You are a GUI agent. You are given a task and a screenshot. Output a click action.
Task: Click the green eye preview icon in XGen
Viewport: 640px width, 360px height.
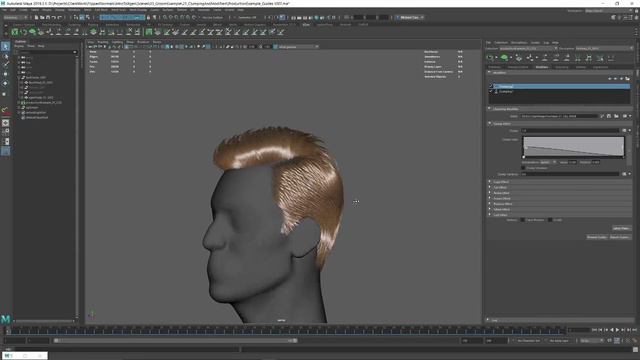(x=505, y=58)
